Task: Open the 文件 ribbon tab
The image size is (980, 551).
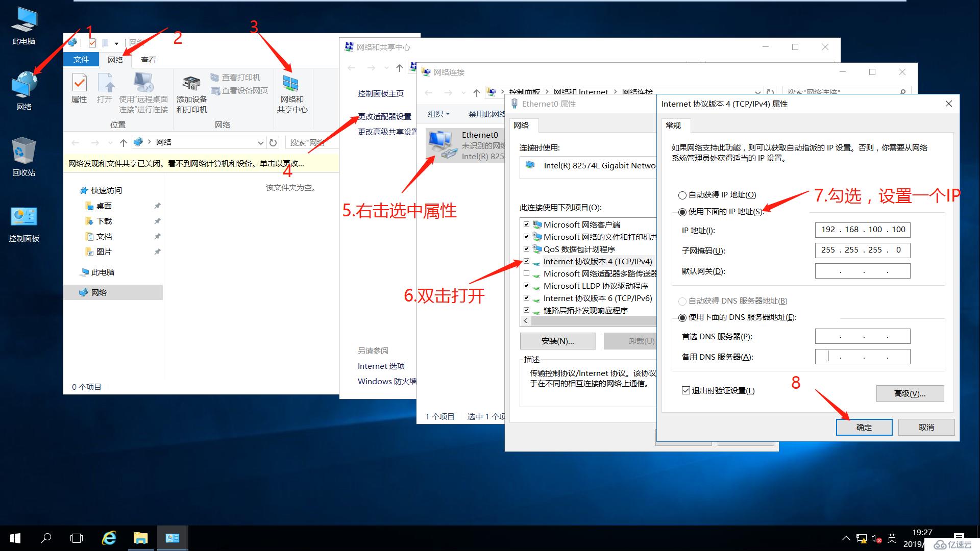Action: pos(81,60)
